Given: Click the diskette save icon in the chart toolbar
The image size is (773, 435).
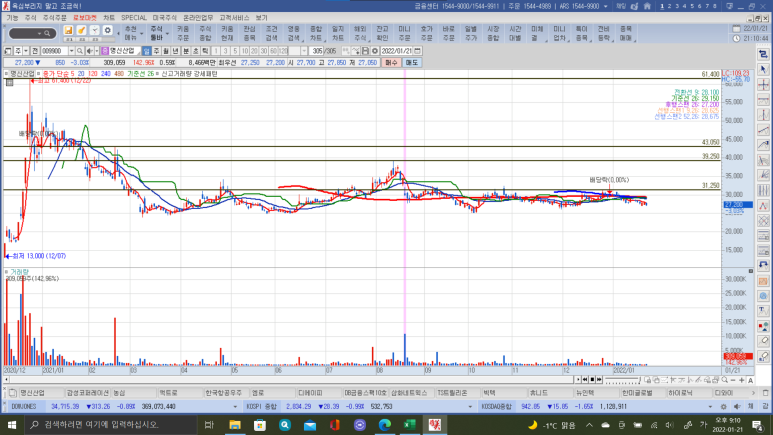Looking at the screenshot, I should [365, 51].
